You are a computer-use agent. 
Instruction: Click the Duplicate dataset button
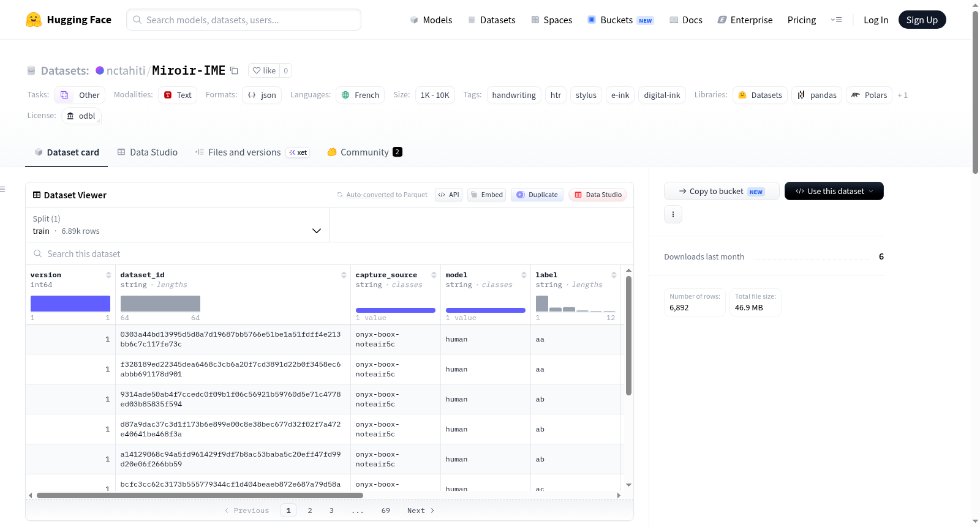click(537, 195)
